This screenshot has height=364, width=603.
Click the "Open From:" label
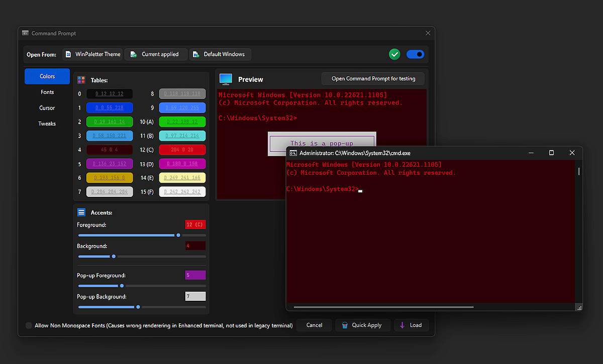[x=42, y=55]
